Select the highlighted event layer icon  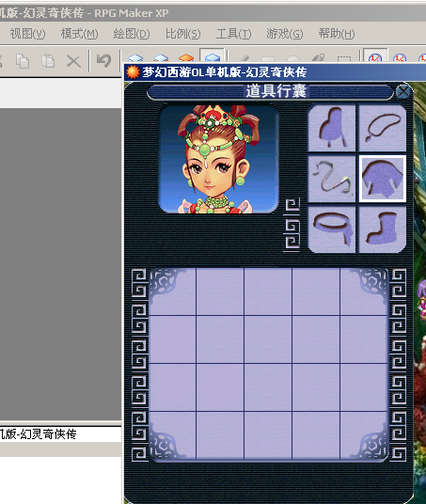212,55
